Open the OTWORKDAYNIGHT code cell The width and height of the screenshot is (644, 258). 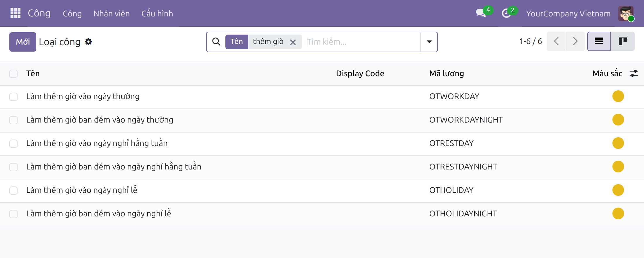coord(466,120)
